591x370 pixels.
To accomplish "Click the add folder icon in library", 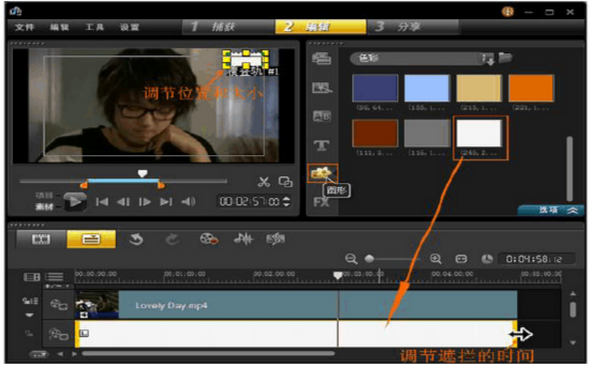I will tap(505, 58).
